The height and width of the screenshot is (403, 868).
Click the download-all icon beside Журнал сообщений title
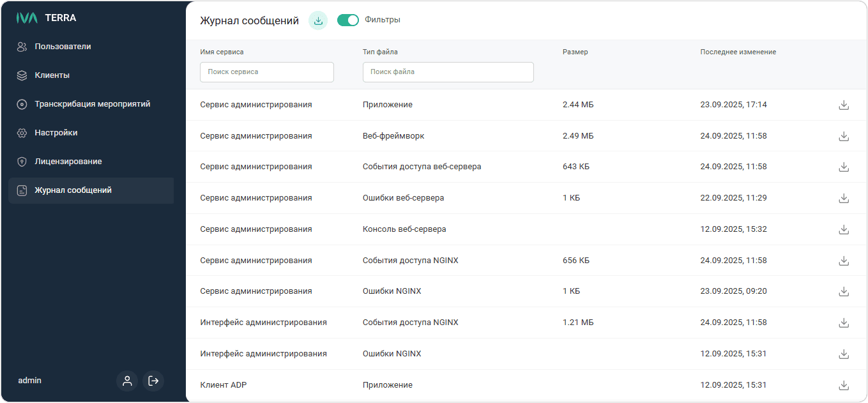[318, 20]
